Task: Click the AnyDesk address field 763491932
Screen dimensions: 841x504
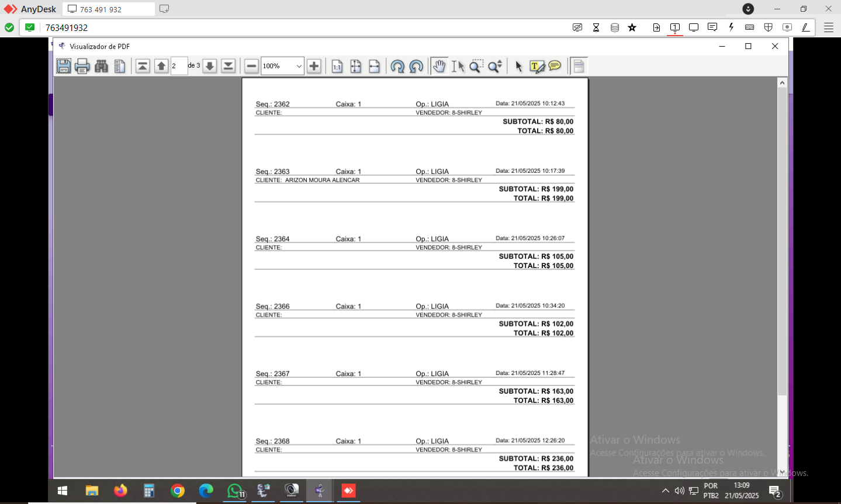Action: tap(304, 27)
